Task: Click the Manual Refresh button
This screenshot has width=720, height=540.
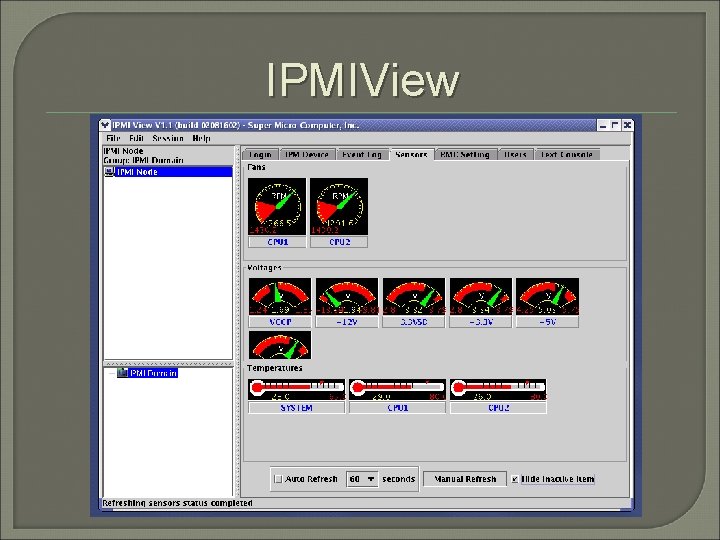Action: point(465,479)
